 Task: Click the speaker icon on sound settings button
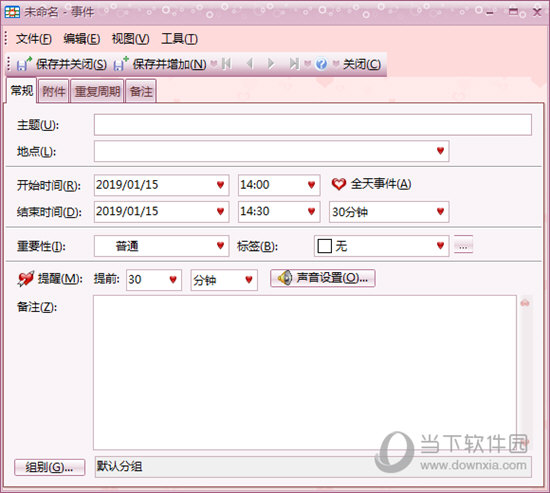point(285,278)
